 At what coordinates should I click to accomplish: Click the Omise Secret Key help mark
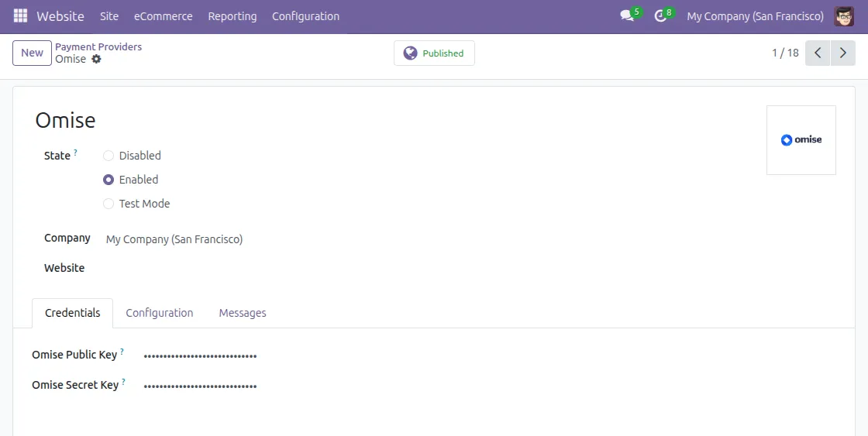pyautogui.click(x=123, y=382)
